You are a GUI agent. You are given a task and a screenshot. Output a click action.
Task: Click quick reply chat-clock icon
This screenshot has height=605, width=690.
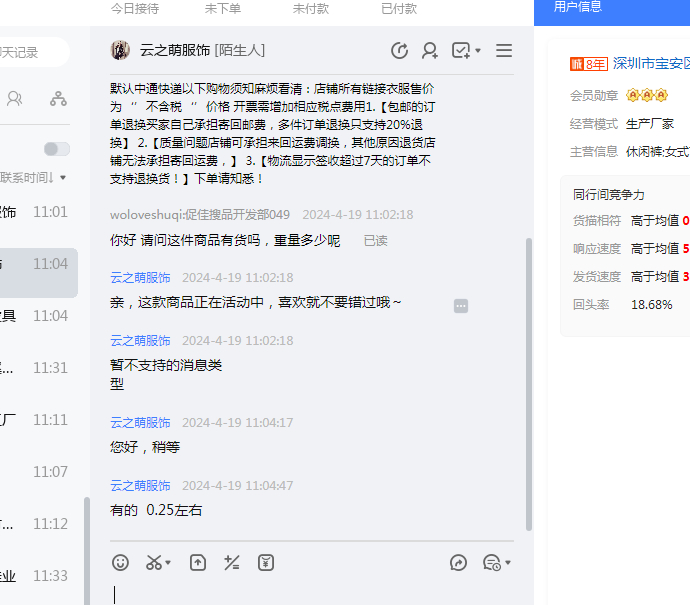click(492, 562)
